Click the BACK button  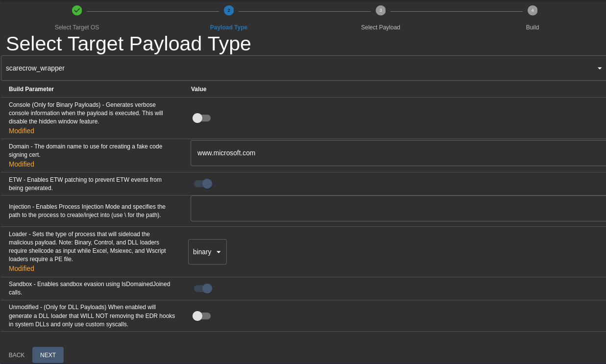coord(17,355)
